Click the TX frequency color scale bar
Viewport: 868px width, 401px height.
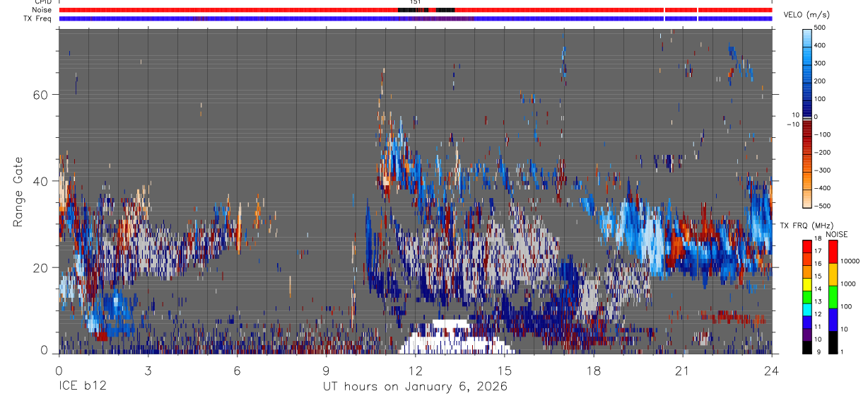[x=807, y=296]
